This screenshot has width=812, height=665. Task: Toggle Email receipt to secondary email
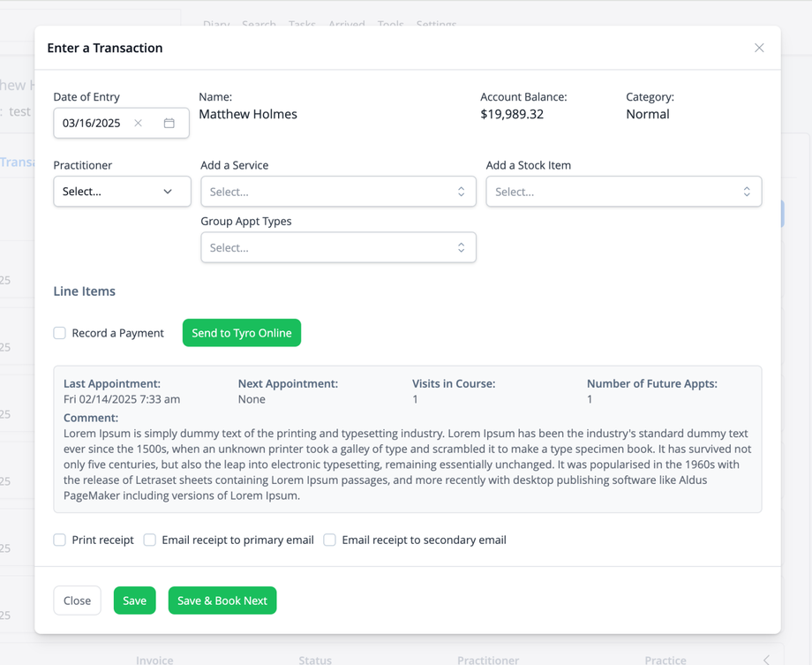click(330, 540)
